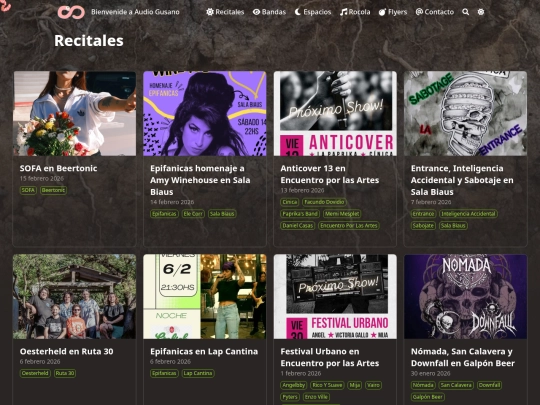Image resolution: width=540 pixels, height=405 pixels.
Task: Select the Beertonic tag
Action: [53, 190]
